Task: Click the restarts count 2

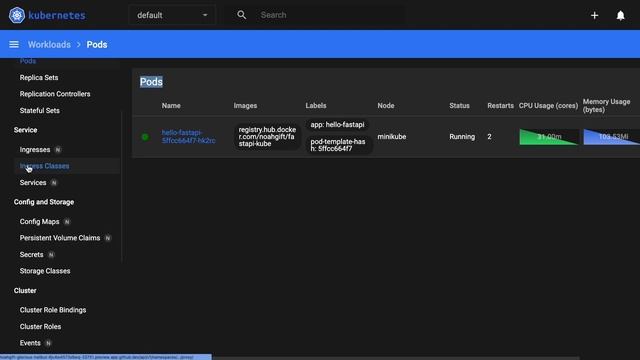Action: 489,137
